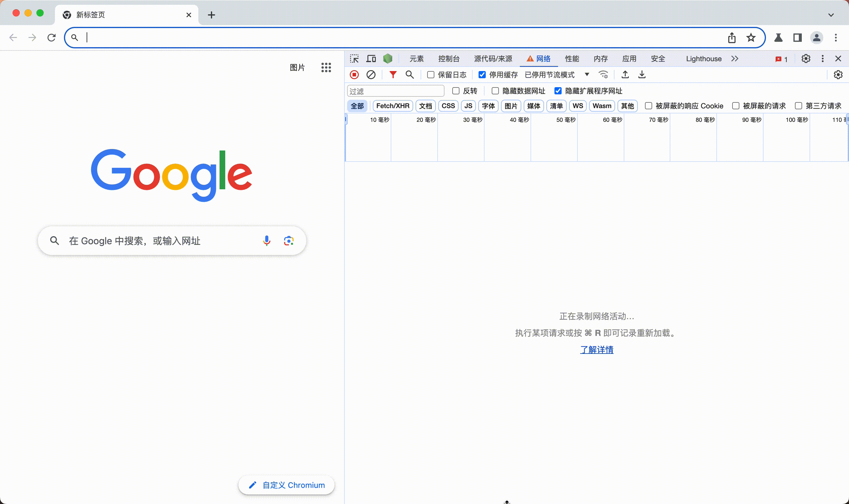
Task: Click the record network activity button
Action: pyautogui.click(x=355, y=74)
